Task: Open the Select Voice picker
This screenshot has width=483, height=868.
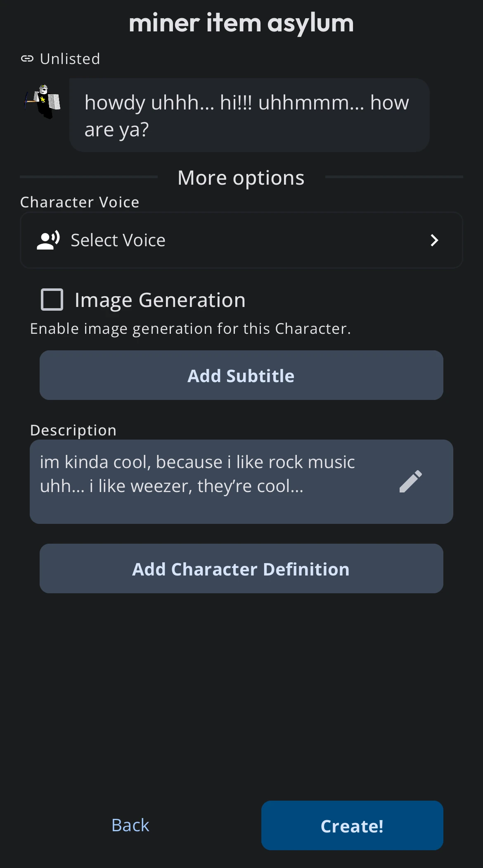Action: click(x=241, y=240)
